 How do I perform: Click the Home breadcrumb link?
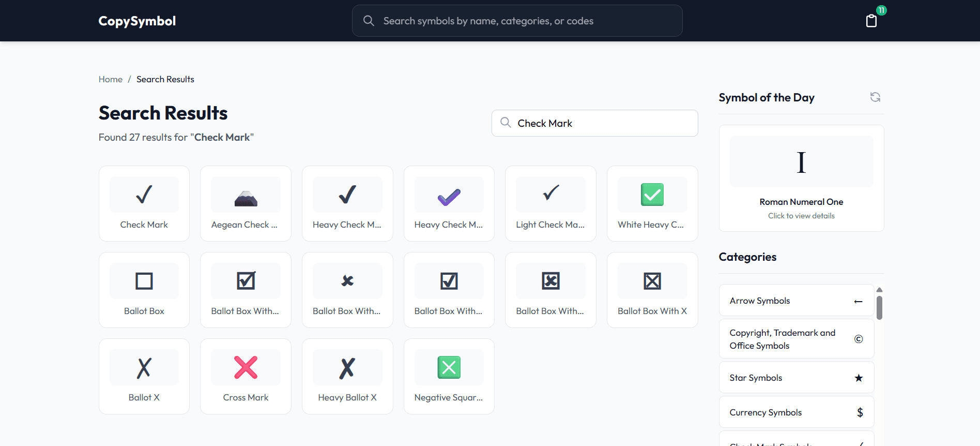[111, 79]
